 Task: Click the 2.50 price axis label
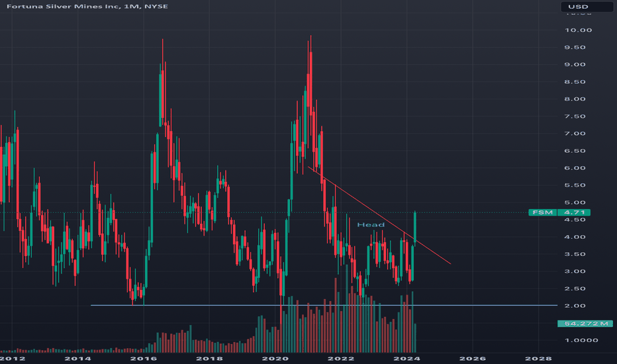[575, 289]
